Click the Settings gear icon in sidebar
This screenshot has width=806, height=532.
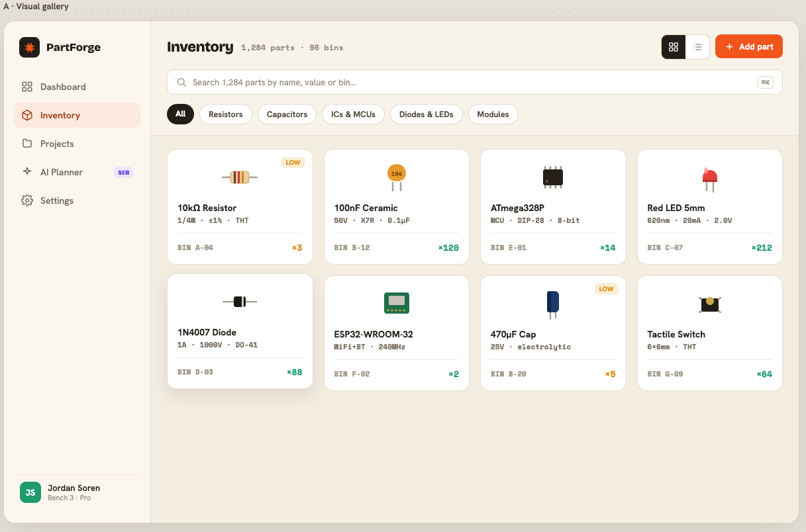tap(27, 200)
